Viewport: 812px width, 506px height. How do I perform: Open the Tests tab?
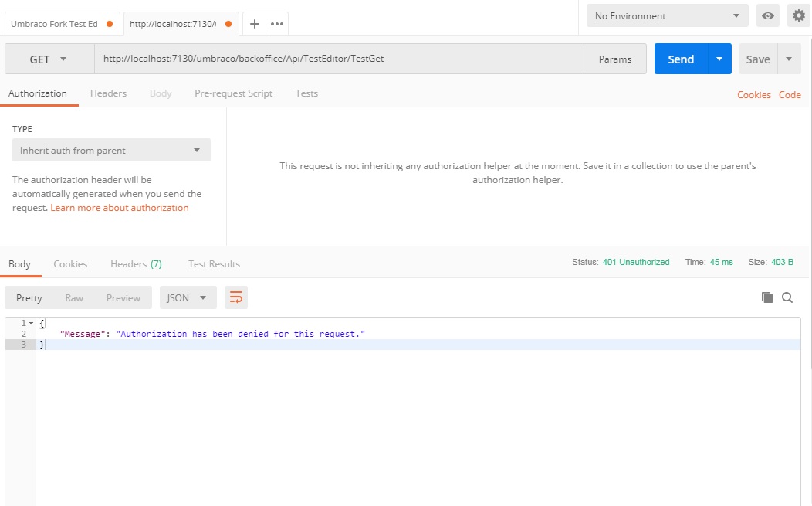tap(306, 93)
